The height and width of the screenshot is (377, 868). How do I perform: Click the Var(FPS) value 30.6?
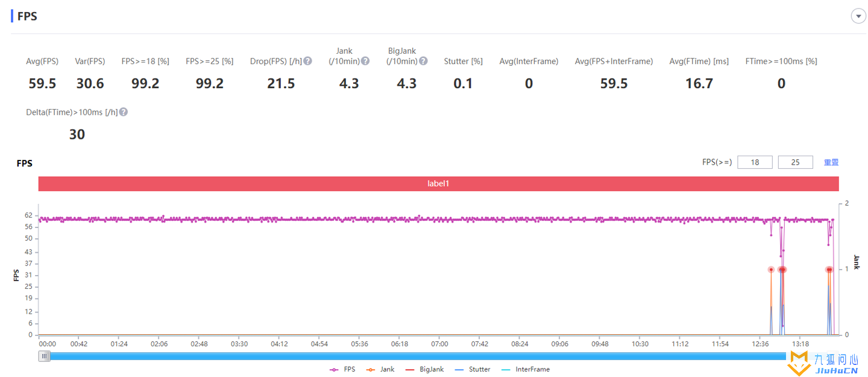(x=90, y=83)
